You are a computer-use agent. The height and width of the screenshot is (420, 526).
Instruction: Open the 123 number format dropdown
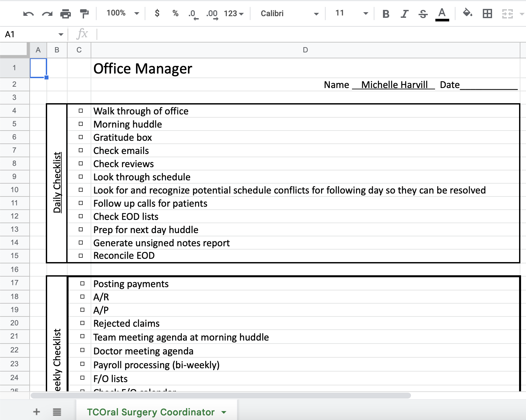point(234,14)
